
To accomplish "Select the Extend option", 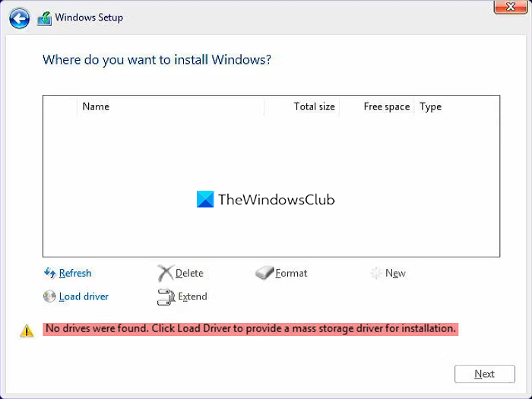I will pos(192,296).
